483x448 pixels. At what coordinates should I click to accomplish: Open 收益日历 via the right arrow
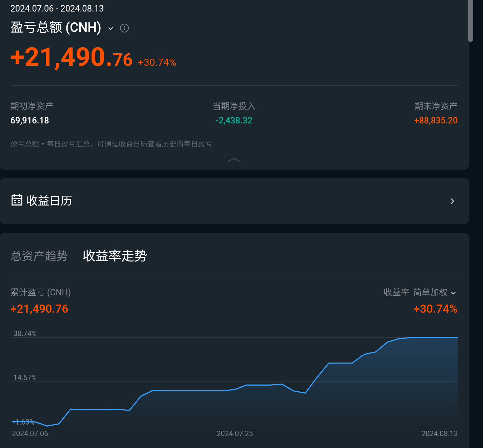[452, 201]
